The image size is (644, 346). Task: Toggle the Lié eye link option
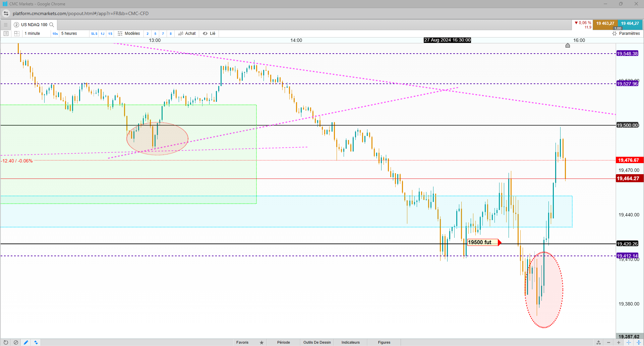pos(209,33)
